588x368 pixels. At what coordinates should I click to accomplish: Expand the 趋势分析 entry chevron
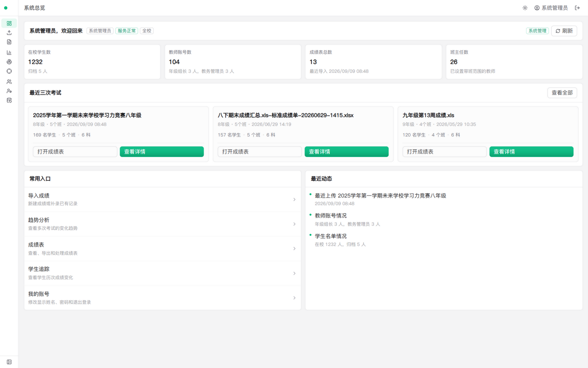click(294, 224)
